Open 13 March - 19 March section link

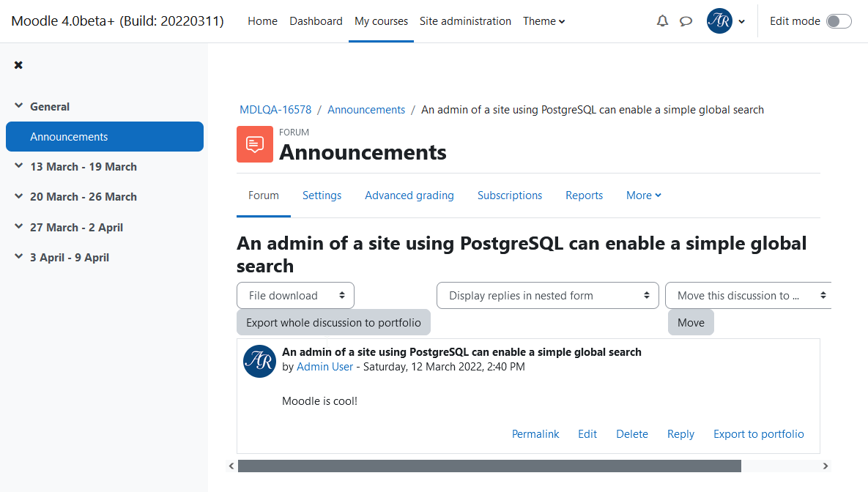pyautogui.click(x=84, y=167)
